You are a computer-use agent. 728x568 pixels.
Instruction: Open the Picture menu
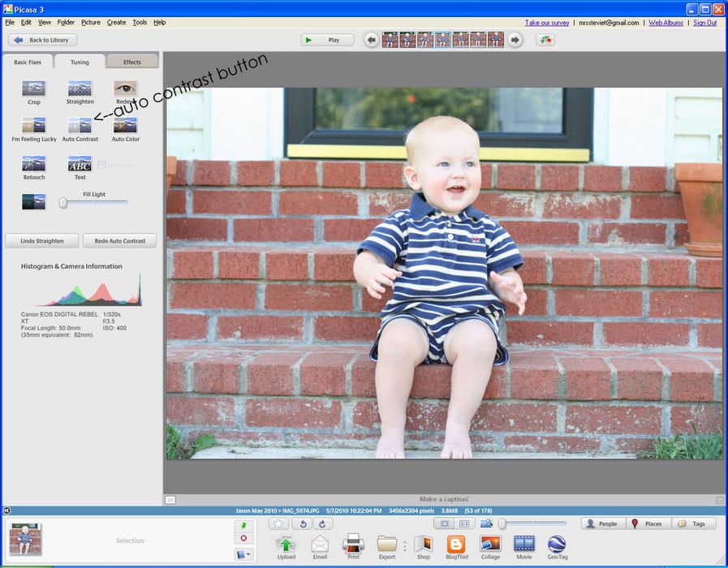point(91,22)
